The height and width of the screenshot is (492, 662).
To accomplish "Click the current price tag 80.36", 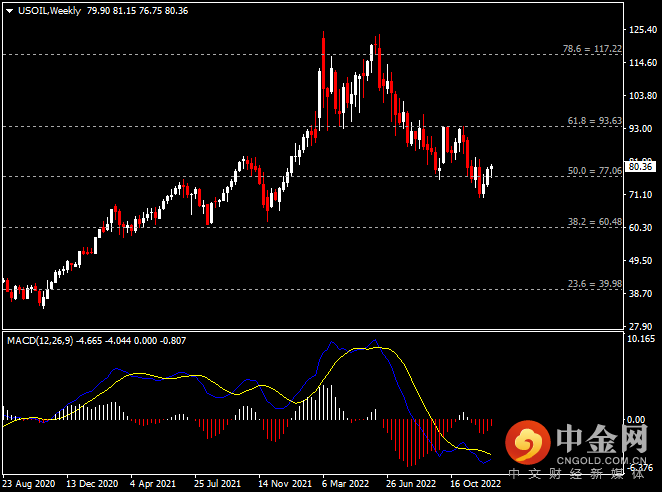I will [x=640, y=165].
